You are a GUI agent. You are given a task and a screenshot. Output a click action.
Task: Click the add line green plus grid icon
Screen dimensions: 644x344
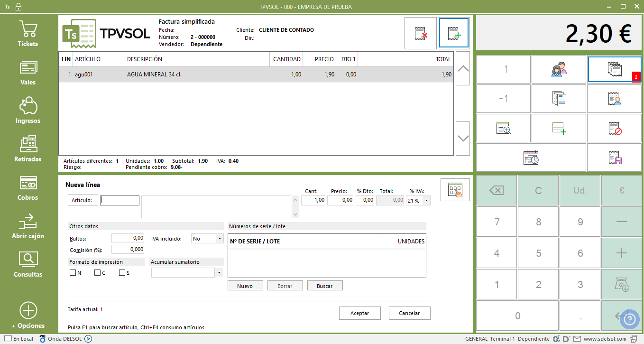(559, 128)
